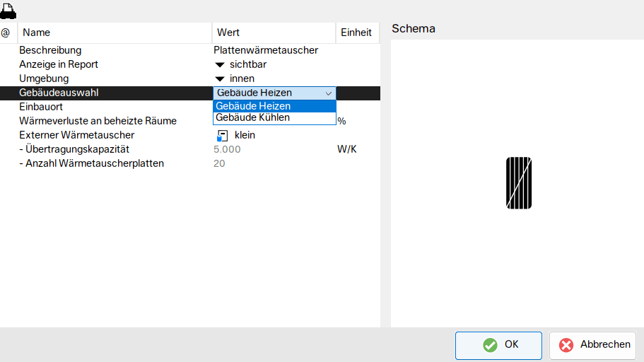Click the @ column header

6,33
